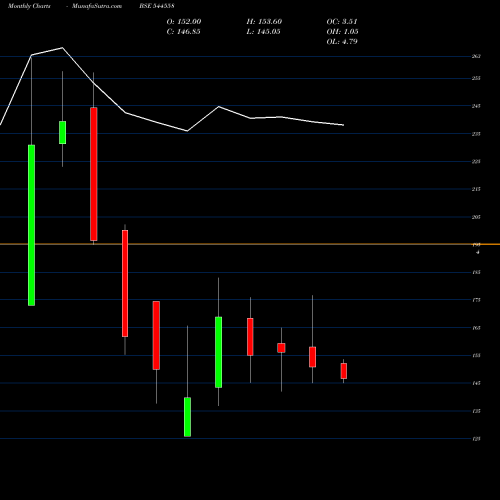Select the 'OC: 3.51' value
500x500 pixels.
[x=342, y=22]
